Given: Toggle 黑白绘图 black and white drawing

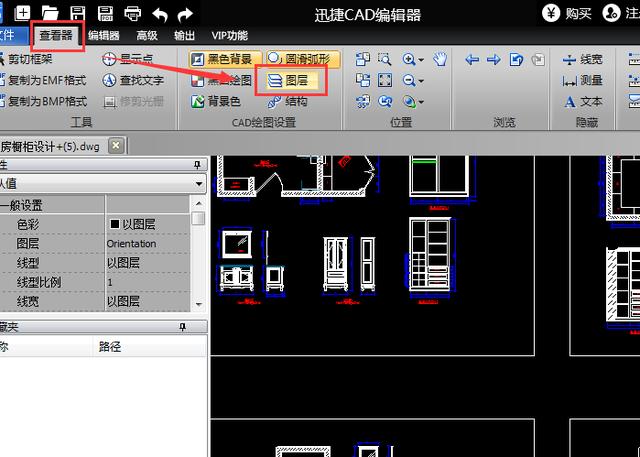Looking at the screenshot, I should tap(222, 80).
